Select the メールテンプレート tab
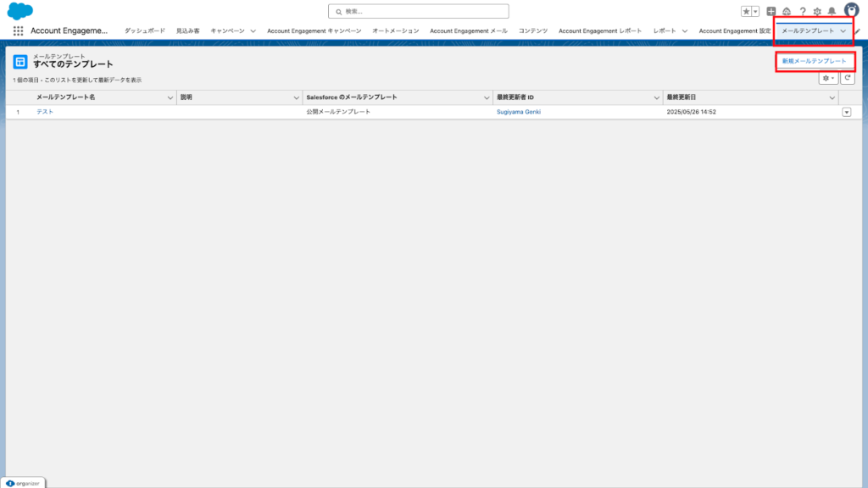Screen dimensions: 868x488 click(808, 31)
